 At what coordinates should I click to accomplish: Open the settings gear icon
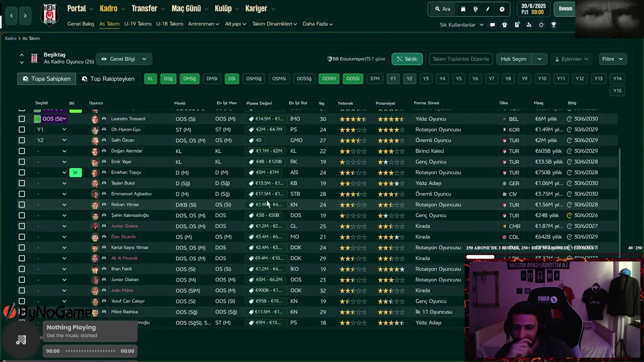(502, 9)
